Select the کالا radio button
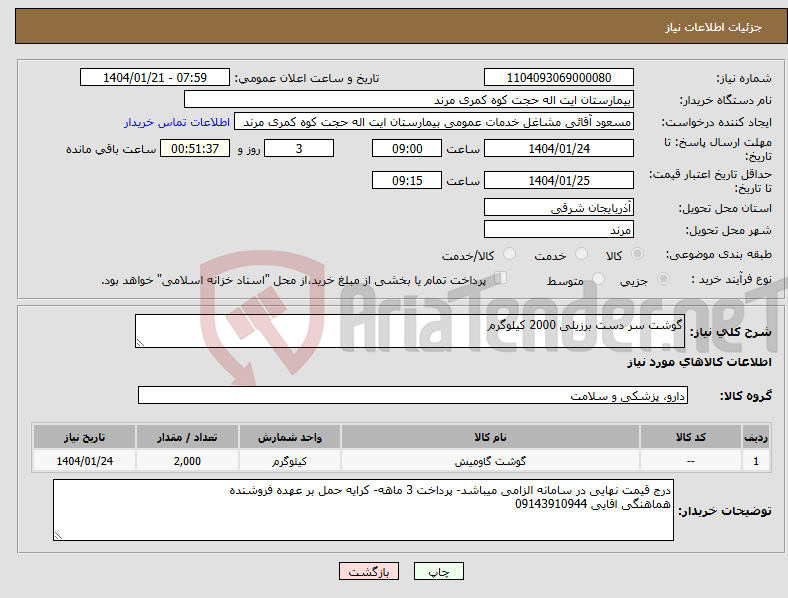 pos(637,254)
